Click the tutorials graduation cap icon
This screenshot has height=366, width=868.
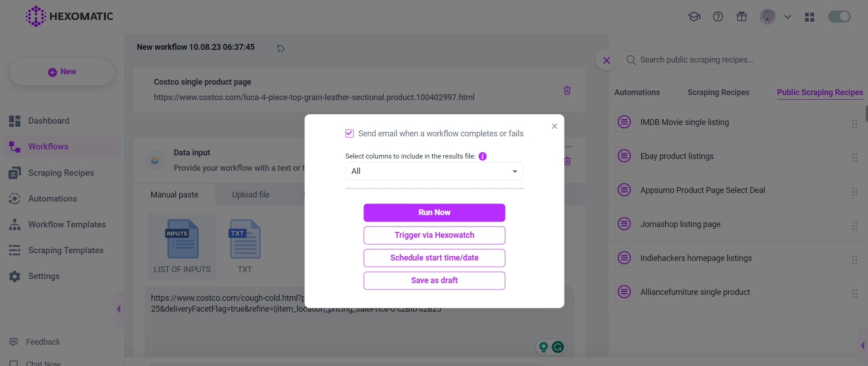(x=694, y=17)
